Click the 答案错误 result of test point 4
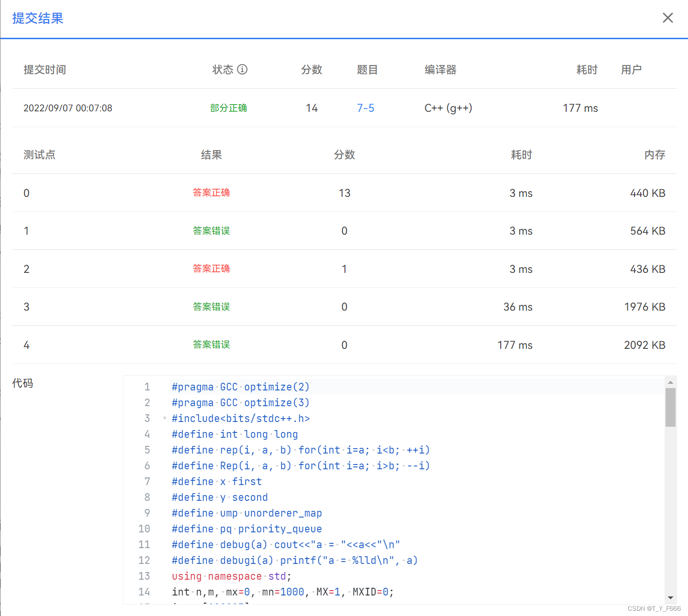The image size is (688, 616). (211, 345)
